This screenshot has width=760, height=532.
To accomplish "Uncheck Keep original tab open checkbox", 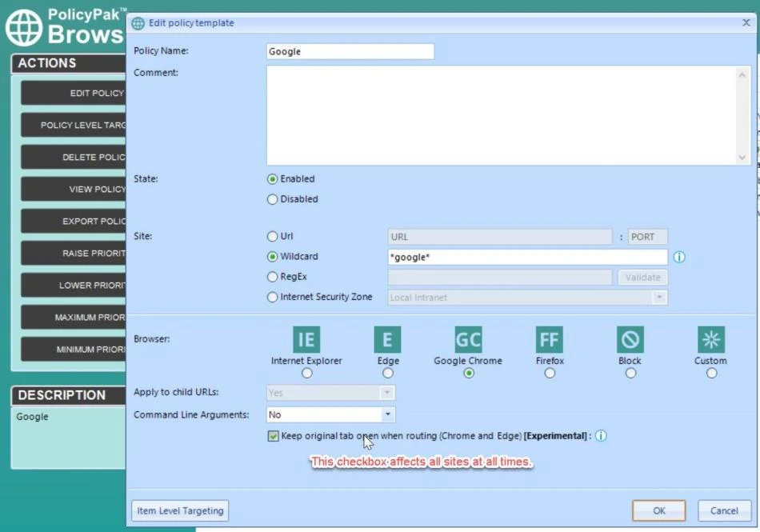I will click(x=274, y=436).
